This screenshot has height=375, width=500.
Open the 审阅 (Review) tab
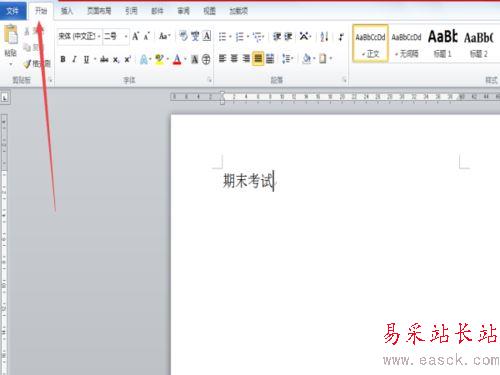pyautogui.click(x=183, y=11)
